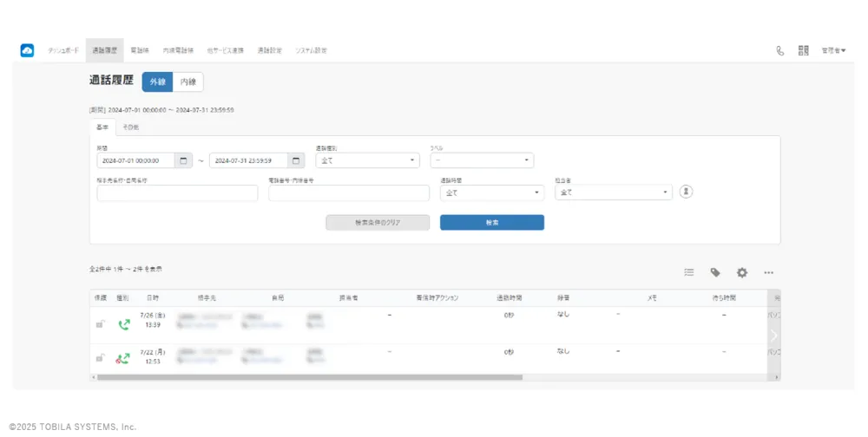868x437 pixels.
Task: Click the QR code icon in header
Action: point(803,50)
